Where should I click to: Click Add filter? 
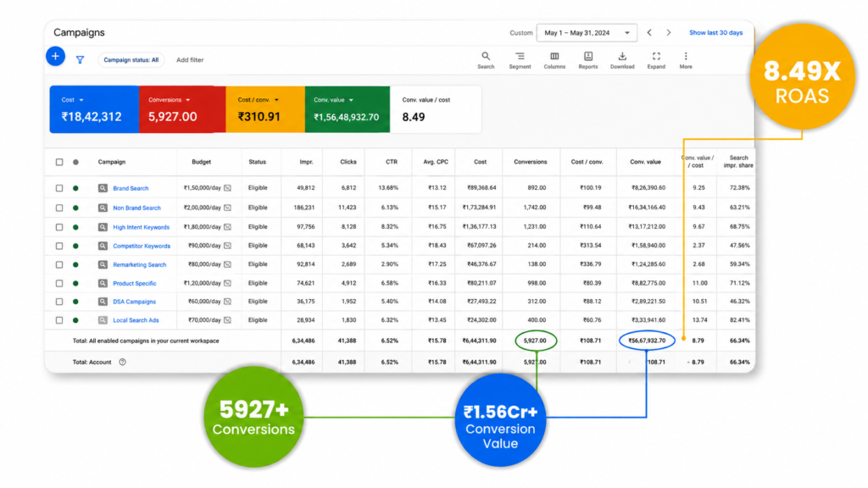(x=190, y=60)
